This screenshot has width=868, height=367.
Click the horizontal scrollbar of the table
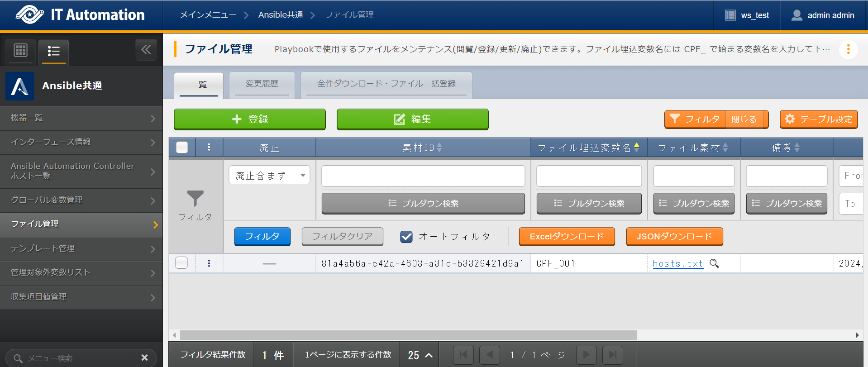tap(408, 335)
